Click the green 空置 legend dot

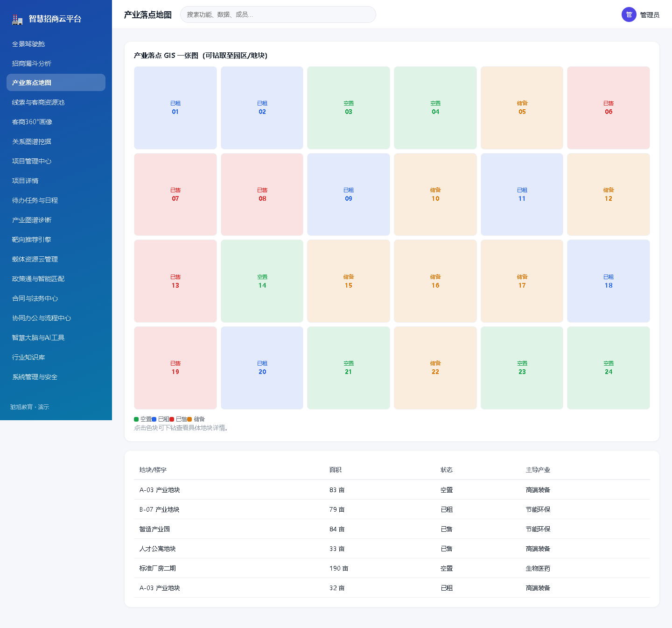click(136, 419)
